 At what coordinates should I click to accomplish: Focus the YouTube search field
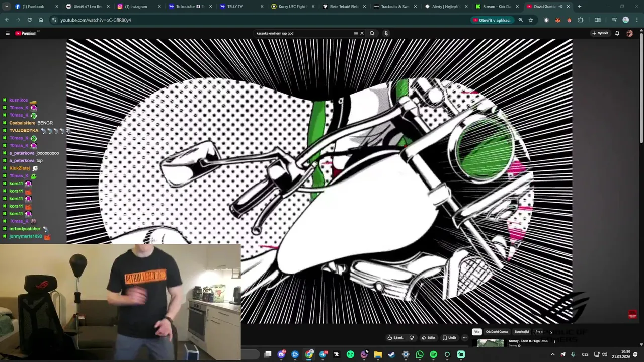(x=304, y=33)
